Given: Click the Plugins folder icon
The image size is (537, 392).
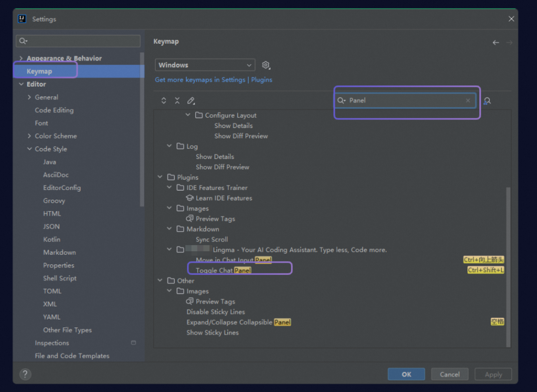Looking at the screenshot, I should click(x=171, y=177).
